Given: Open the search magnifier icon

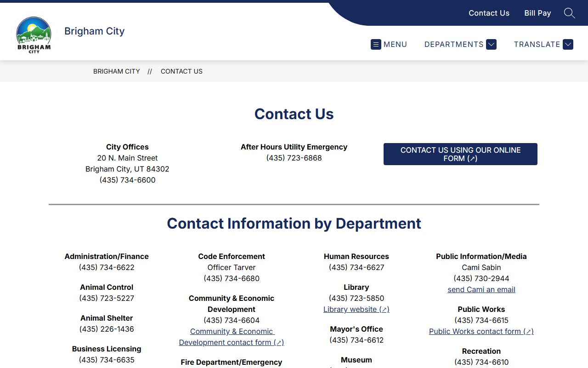Looking at the screenshot, I should [569, 13].
